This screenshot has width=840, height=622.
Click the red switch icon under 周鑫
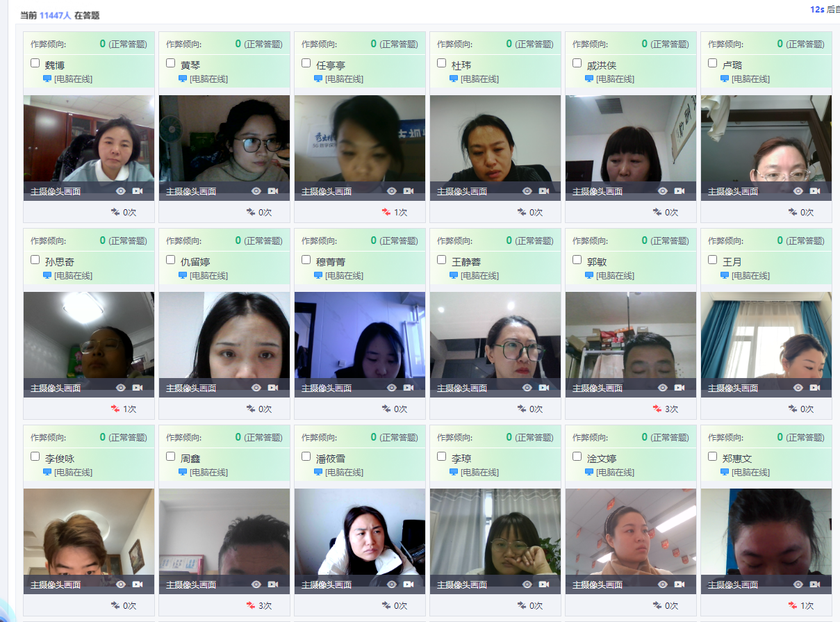point(251,605)
